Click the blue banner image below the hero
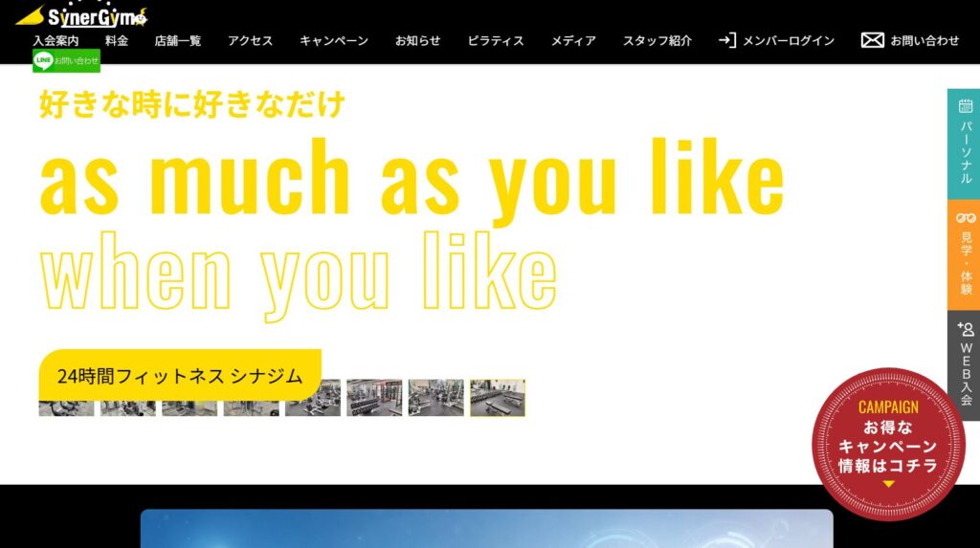 click(487, 529)
